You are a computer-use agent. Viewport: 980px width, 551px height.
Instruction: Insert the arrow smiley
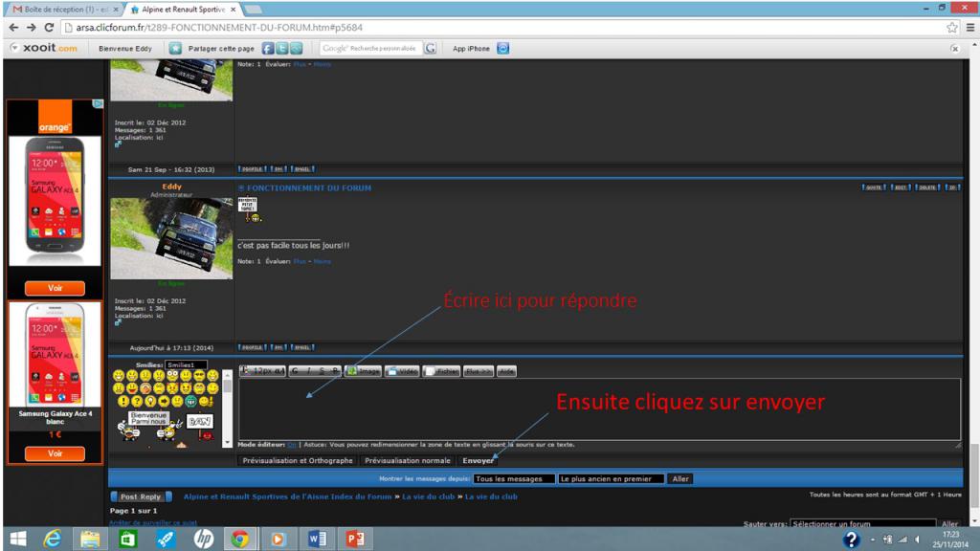[164, 401]
